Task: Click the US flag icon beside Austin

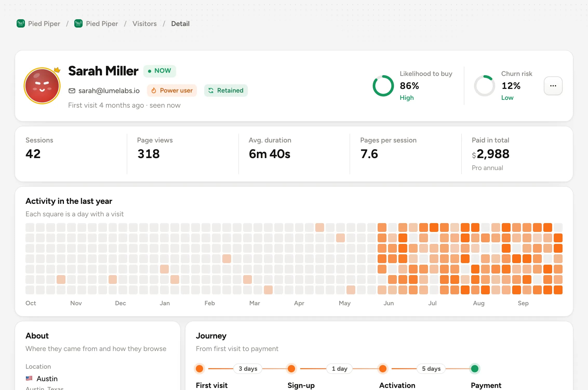Action: click(x=29, y=378)
